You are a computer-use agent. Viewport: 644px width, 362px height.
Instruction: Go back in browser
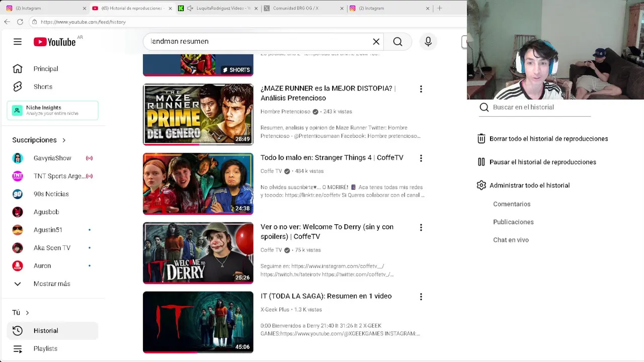click(x=7, y=22)
